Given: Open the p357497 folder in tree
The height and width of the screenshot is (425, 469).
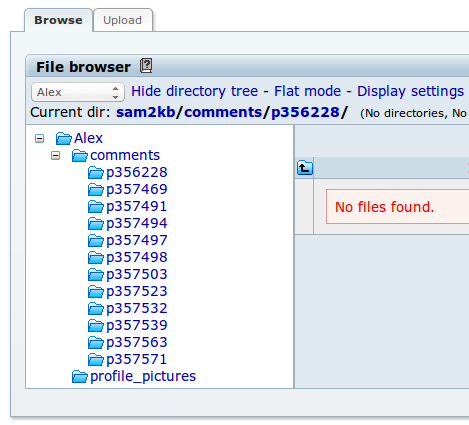Looking at the screenshot, I should (x=137, y=240).
